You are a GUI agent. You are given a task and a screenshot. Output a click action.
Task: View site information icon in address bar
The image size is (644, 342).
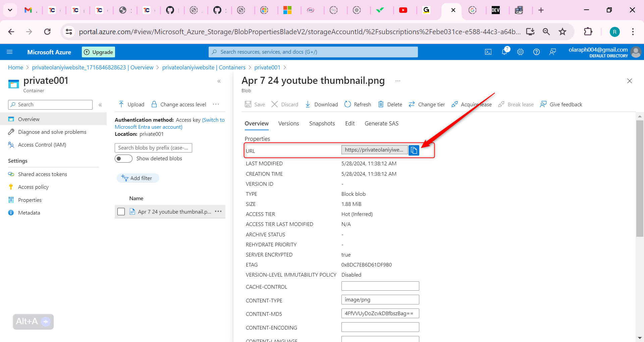tap(69, 32)
